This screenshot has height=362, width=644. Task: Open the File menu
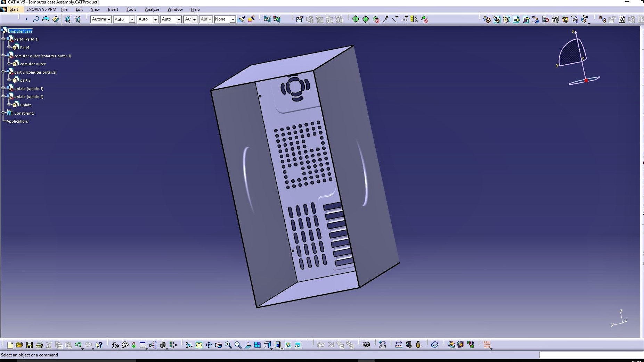point(64,9)
